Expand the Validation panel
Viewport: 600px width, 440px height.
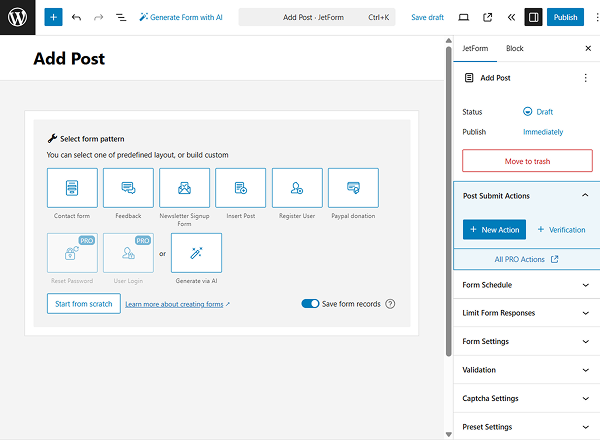[x=526, y=370]
